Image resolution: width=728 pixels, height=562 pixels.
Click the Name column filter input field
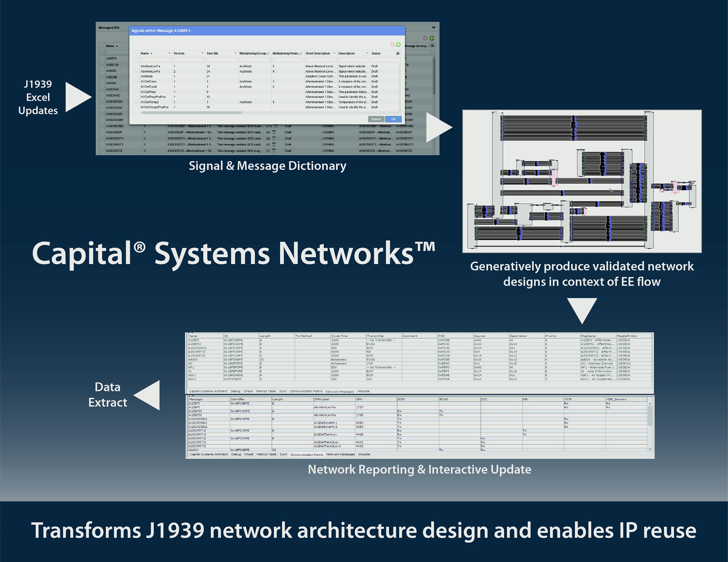pos(156,60)
